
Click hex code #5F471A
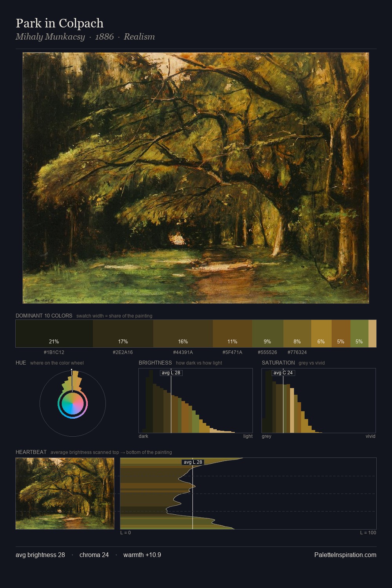(232, 352)
